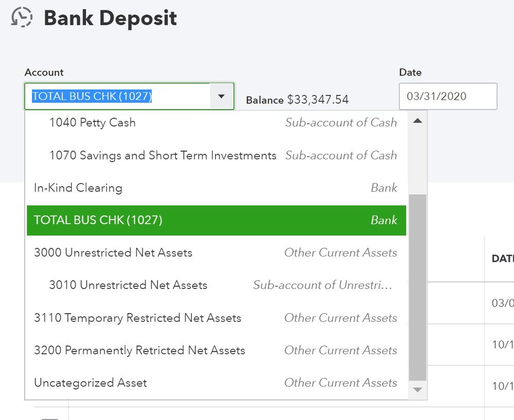The height and width of the screenshot is (420, 514).
Task: Open the Account dropdown arrow
Action: (221, 96)
